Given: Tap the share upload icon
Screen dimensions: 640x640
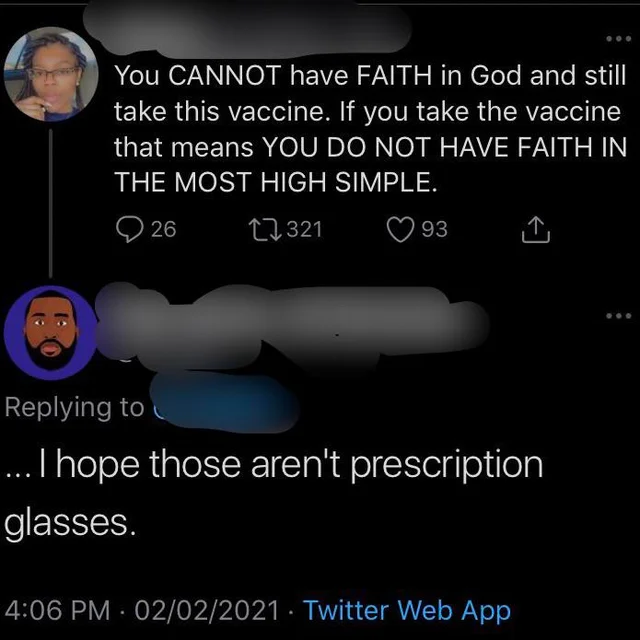Looking at the screenshot, I should pos(536,230).
